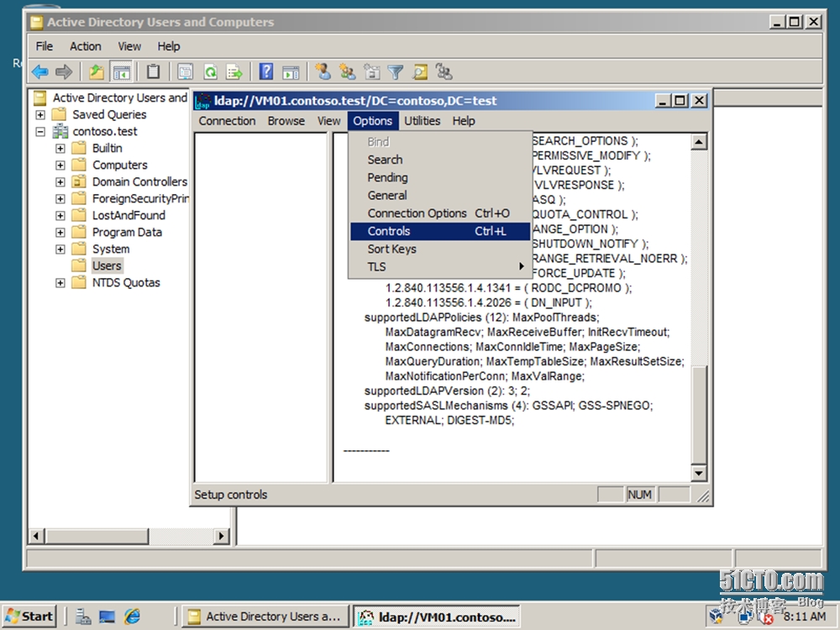Click the Add to group toolbar icon
This screenshot has width=840, height=630.
click(444, 71)
